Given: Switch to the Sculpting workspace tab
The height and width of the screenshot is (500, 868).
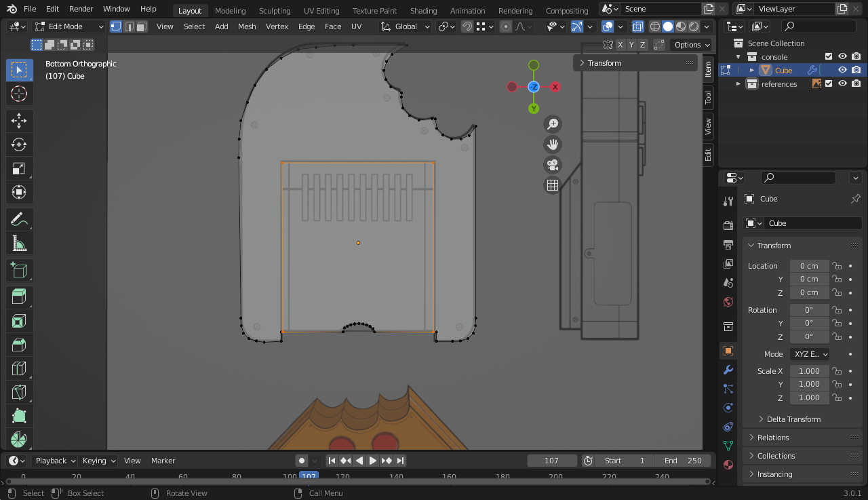Looking at the screenshot, I should point(275,11).
